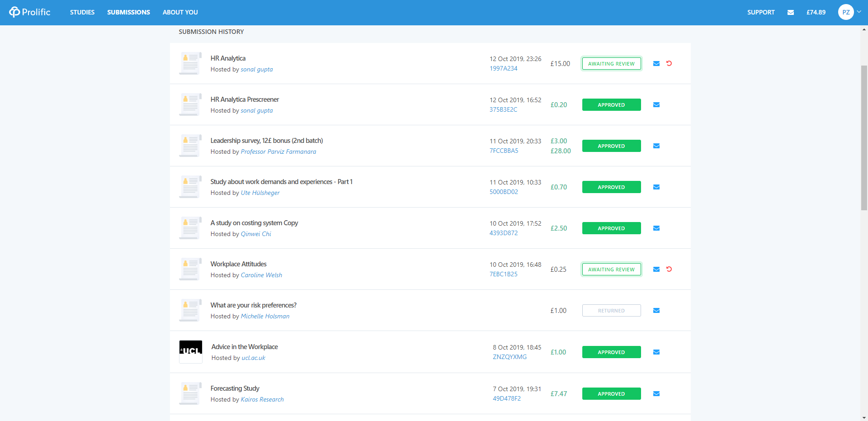Return the HR Analytica submission
This screenshot has height=421, width=868.
[x=669, y=63]
